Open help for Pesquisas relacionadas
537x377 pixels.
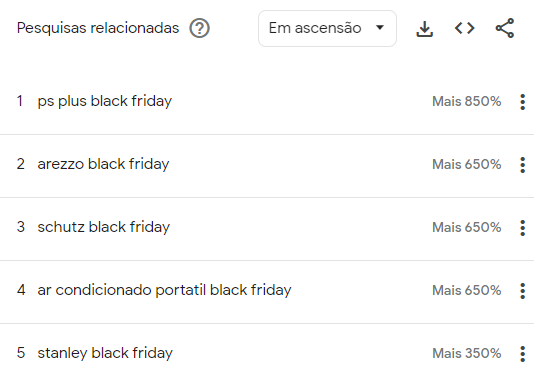tap(199, 28)
